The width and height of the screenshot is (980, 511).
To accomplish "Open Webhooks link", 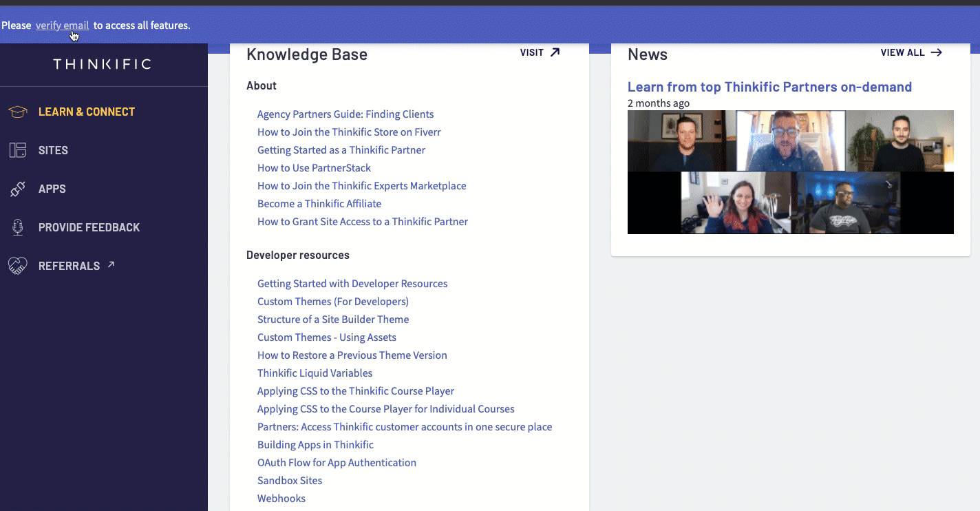I will (x=281, y=499).
